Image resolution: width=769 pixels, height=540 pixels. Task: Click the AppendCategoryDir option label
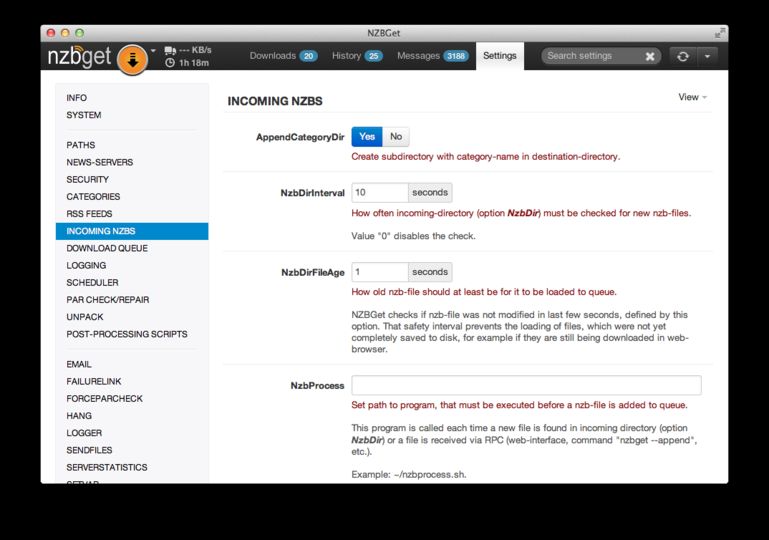tap(300, 137)
